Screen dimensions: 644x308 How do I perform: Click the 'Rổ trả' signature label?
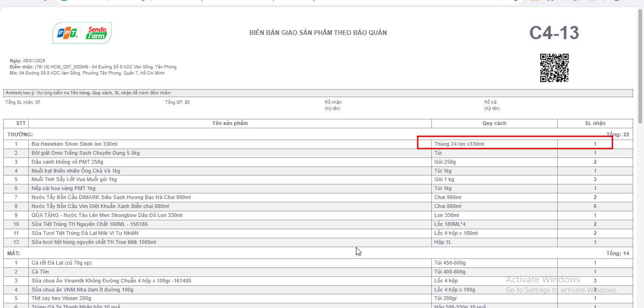491,102
